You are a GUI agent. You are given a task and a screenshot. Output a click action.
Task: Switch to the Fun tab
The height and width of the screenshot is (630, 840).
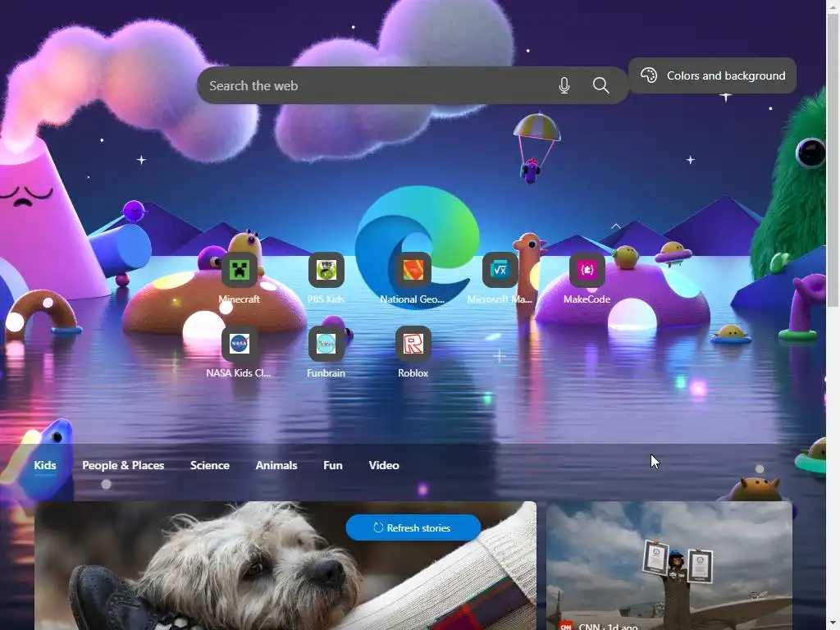click(x=333, y=465)
